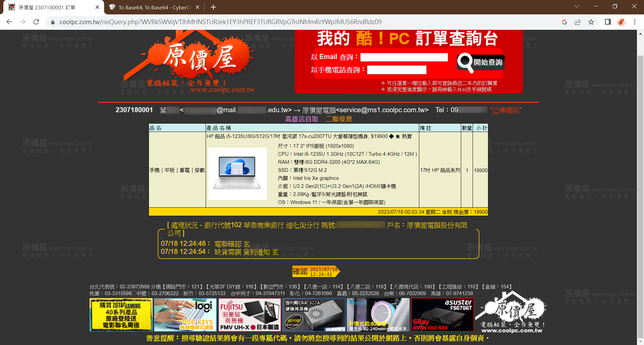Switch to the To Base64 CyberChef tab
644x345 pixels.
pyautogui.click(x=154, y=7)
